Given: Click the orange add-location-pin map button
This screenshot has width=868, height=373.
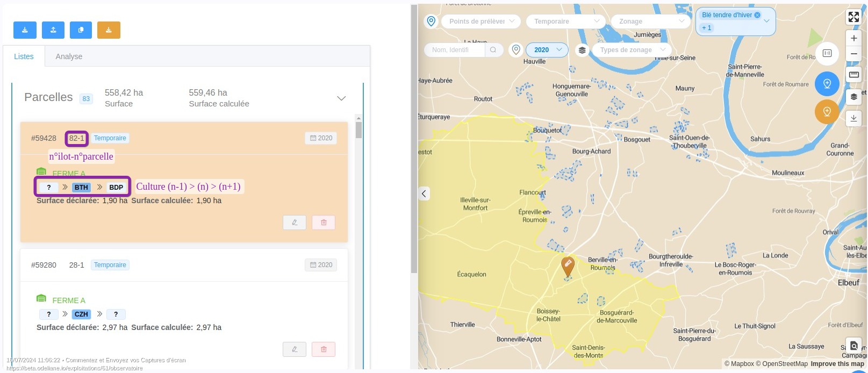Looking at the screenshot, I should [x=827, y=112].
